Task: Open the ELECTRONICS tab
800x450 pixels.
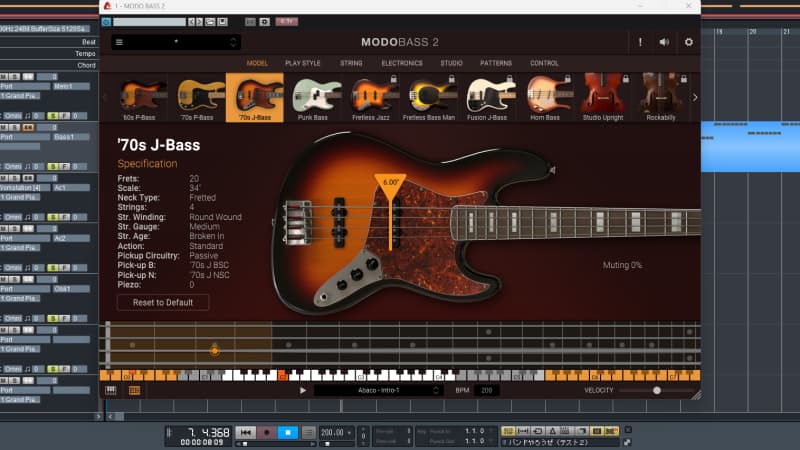Action: [x=401, y=63]
